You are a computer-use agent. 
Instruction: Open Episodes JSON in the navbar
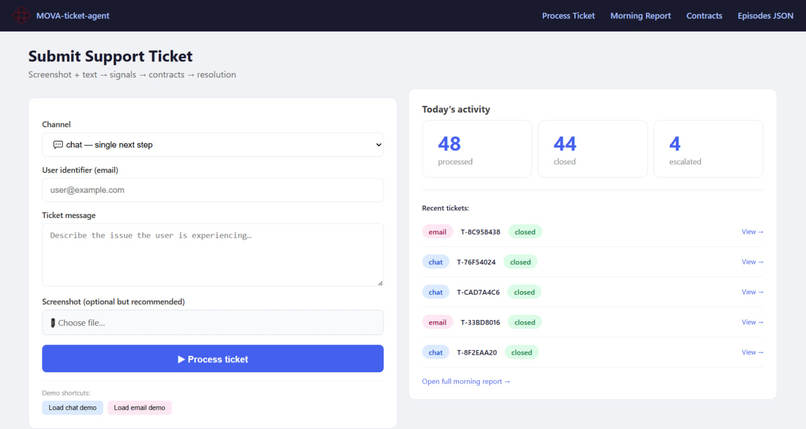click(765, 16)
